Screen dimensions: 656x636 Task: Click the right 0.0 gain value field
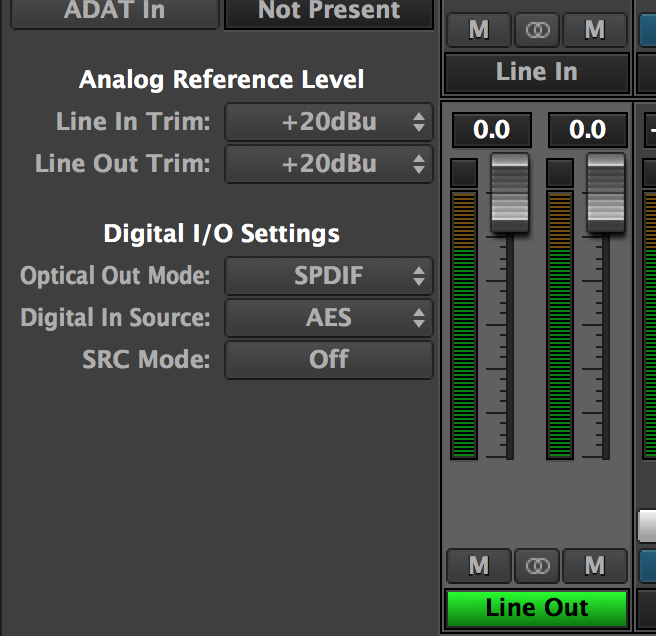point(588,130)
